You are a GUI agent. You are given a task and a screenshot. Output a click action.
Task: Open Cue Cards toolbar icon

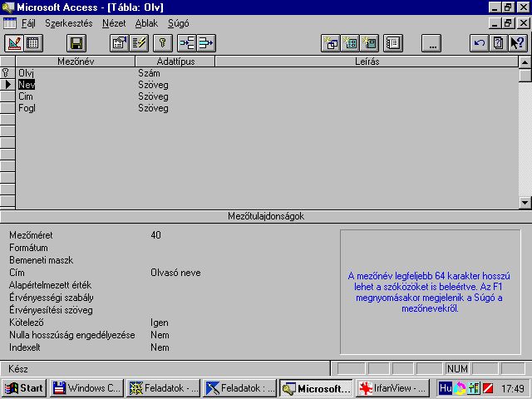(499, 43)
